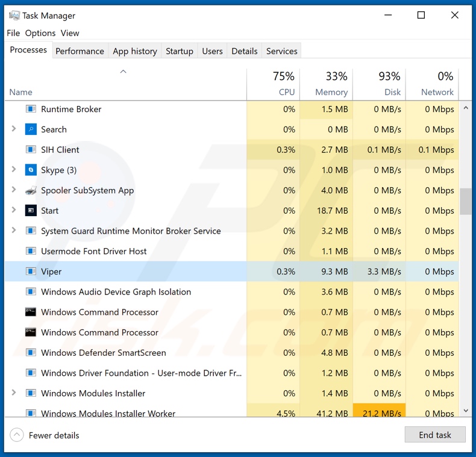Click the 21.2 MB/s disk value

coord(381,413)
